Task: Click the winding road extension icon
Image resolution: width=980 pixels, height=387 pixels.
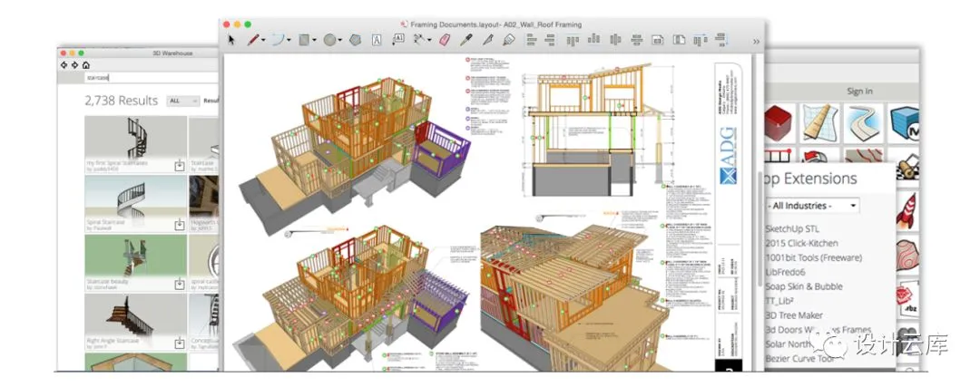Action: [863, 123]
